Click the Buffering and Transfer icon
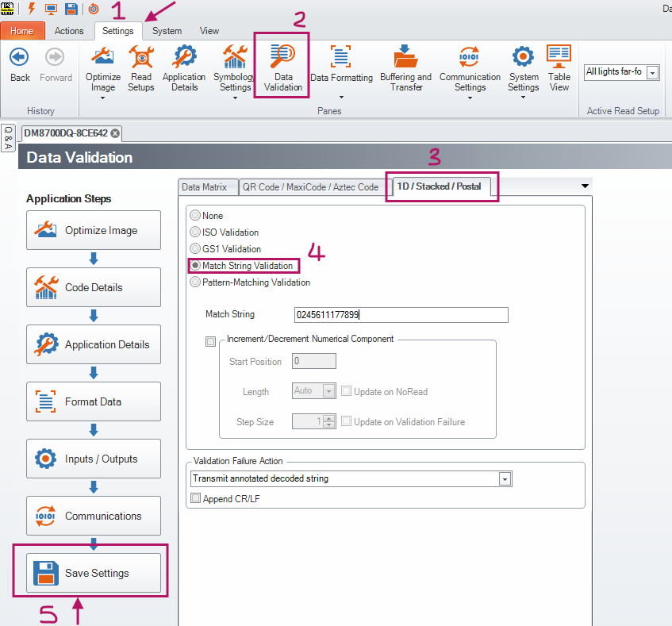This screenshot has height=626, width=672. pyautogui.click(x=405, y=67)
